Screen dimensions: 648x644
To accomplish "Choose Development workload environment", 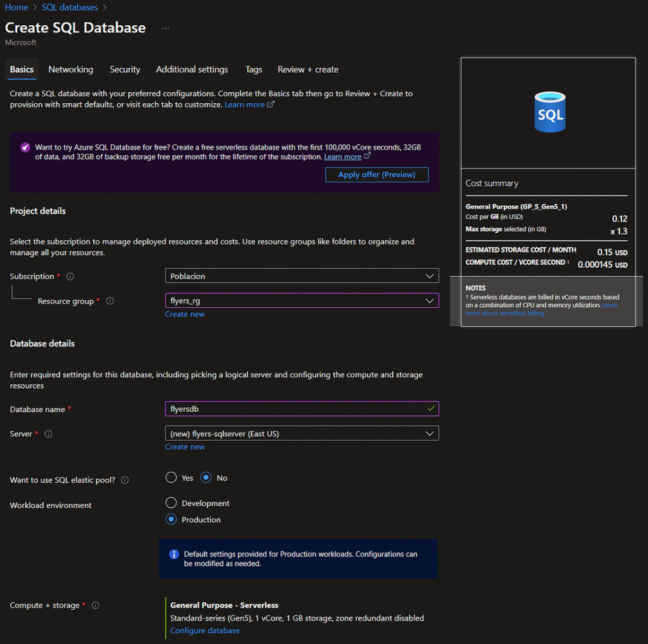I will pos(171,503).
